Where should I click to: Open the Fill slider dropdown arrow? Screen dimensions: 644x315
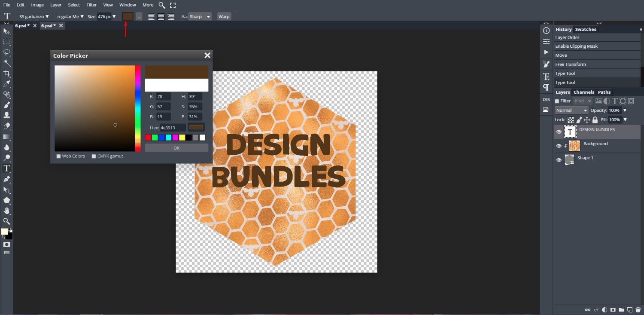[625, 120]
